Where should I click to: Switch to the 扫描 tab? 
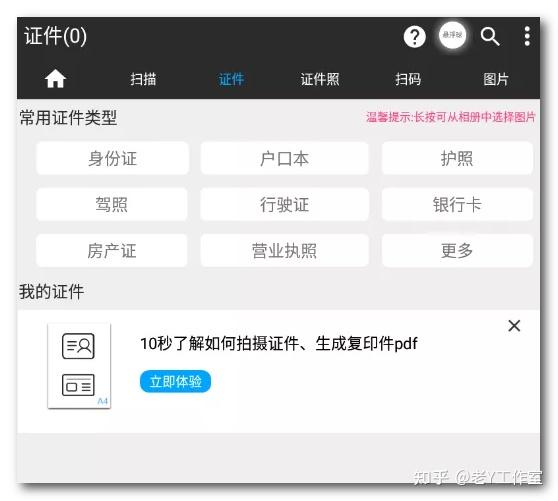(143, 79)
